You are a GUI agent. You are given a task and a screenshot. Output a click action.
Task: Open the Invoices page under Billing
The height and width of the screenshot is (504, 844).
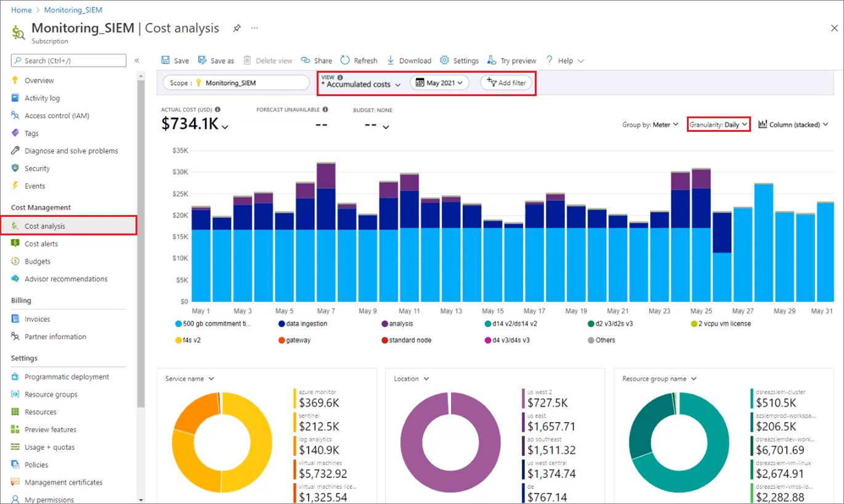38,319
